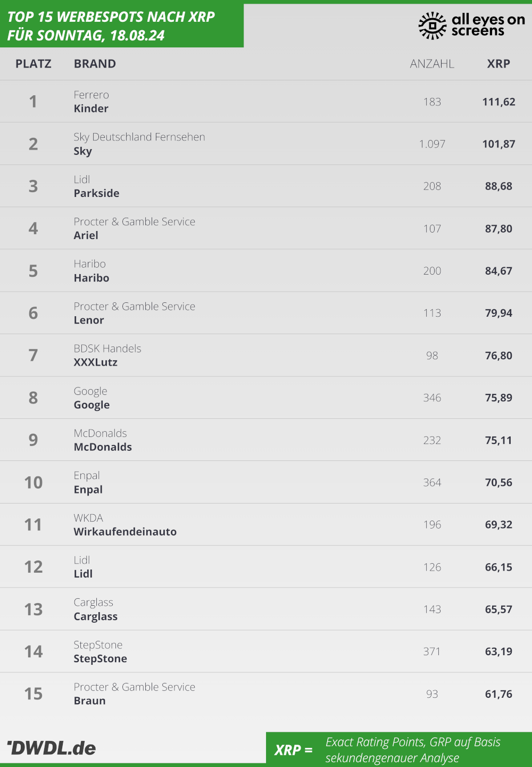This screenshot has width=532, height=767.
Task: Click the all eyes on screens eye logo
Action: [432, 26]
